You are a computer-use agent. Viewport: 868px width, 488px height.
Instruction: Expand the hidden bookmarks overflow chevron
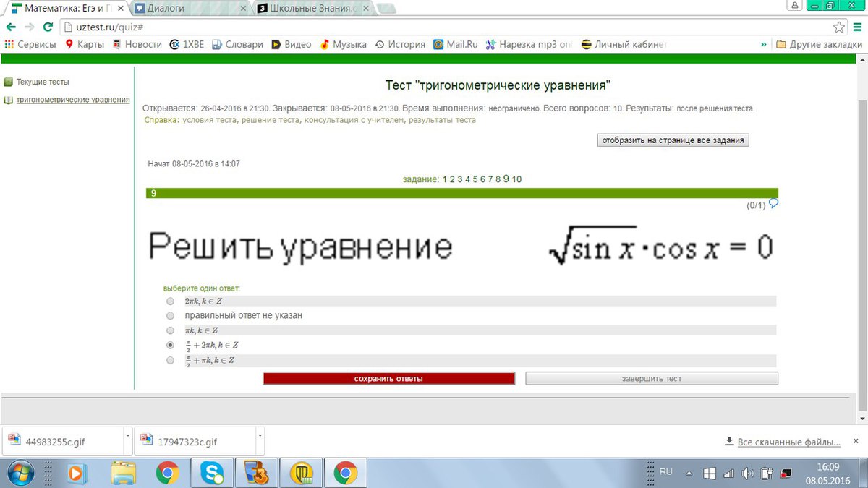(x=763, y=44)
